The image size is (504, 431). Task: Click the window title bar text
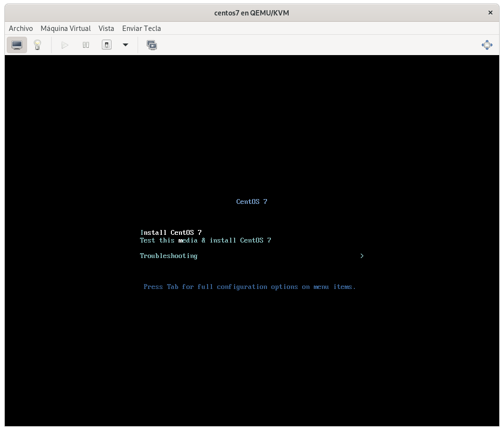[252, 13]
